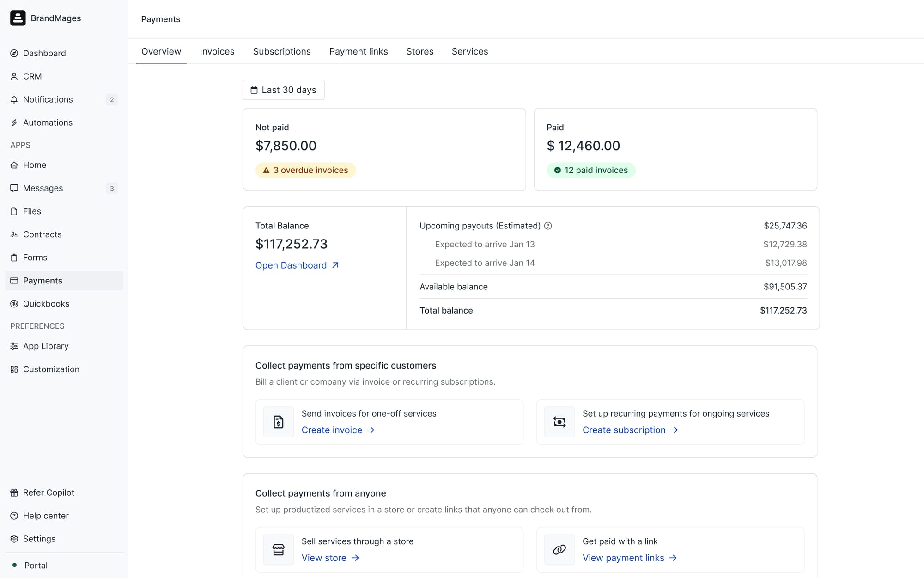Click the Quickbooks icon in sidebar
Image resolution: width=924 pixels, height=578 pixels.
point(14,304)
